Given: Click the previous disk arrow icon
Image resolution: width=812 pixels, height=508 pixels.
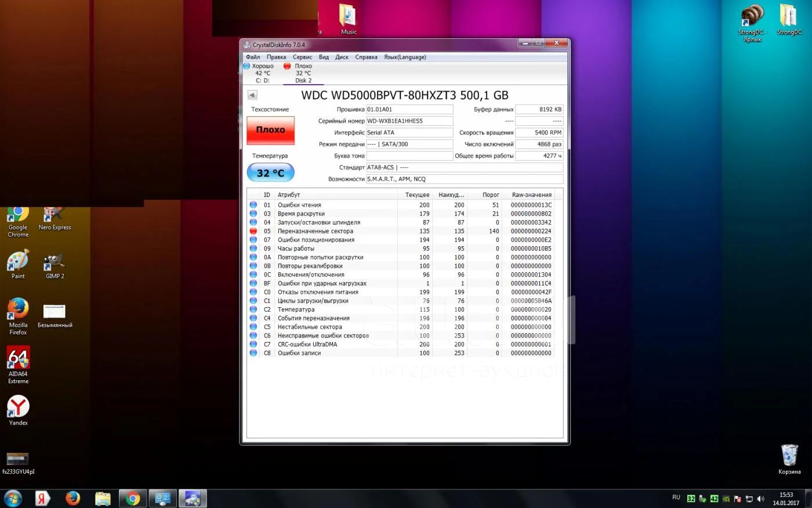Looking at the screenshot, I should tap(252, 95).
